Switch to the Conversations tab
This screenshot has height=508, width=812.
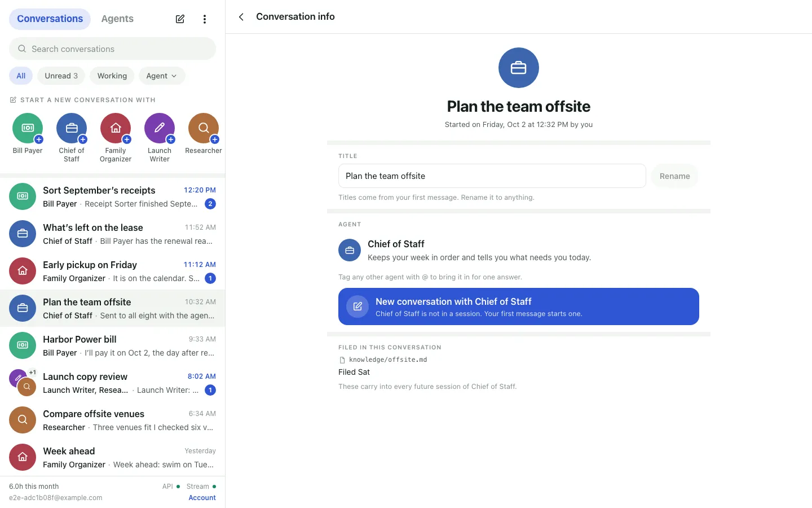(50, 19)
